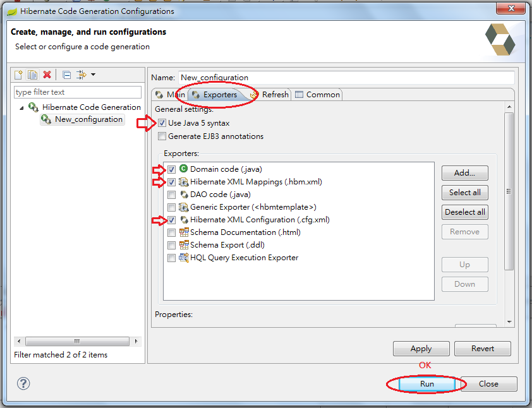The image size is (532, 408).
Task: Click the red X delete configuration icon
Action: tap(47, 75)
